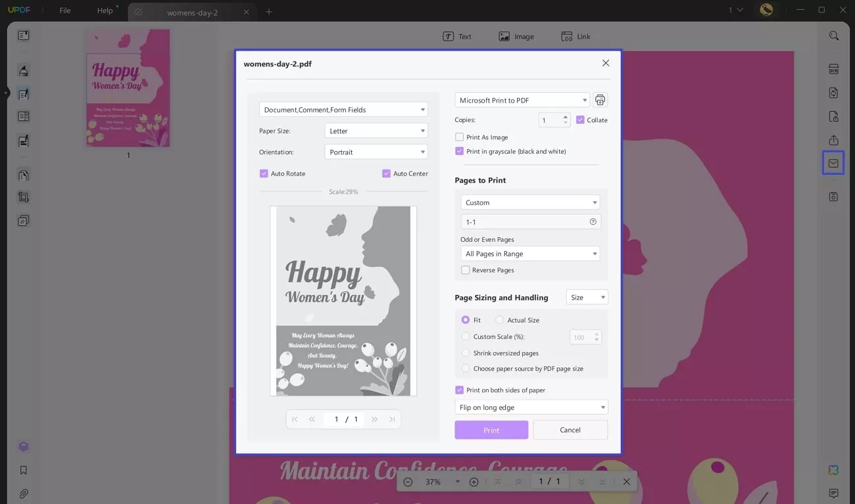Open the Crop Pages tool
The height and width of the screenshot is (504, 855).
coord(22,196)
